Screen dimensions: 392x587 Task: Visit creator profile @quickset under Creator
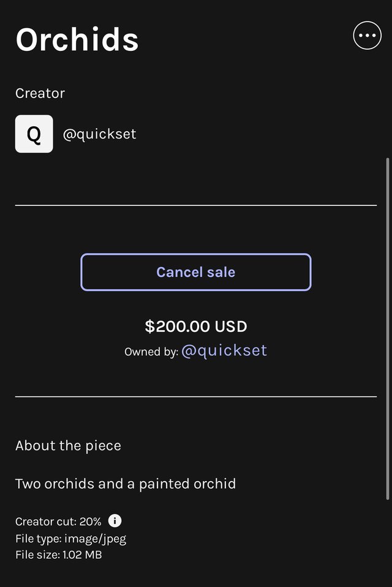[99, 134]
